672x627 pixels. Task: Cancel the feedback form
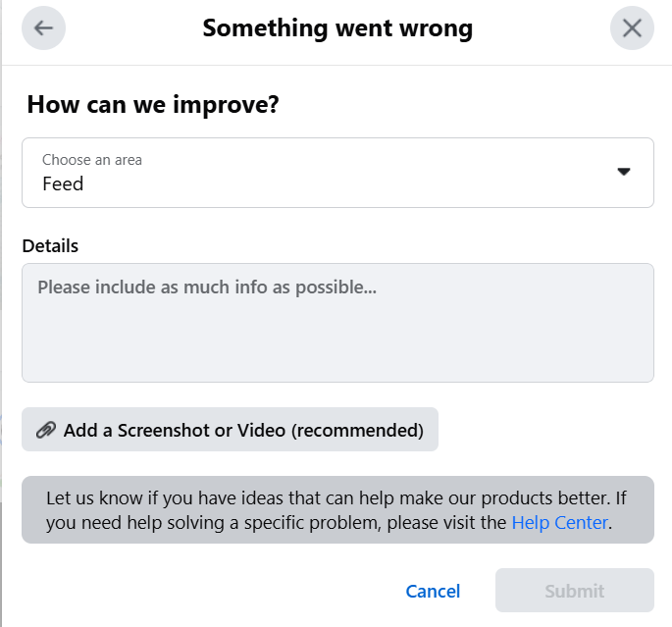coord(433,591)
